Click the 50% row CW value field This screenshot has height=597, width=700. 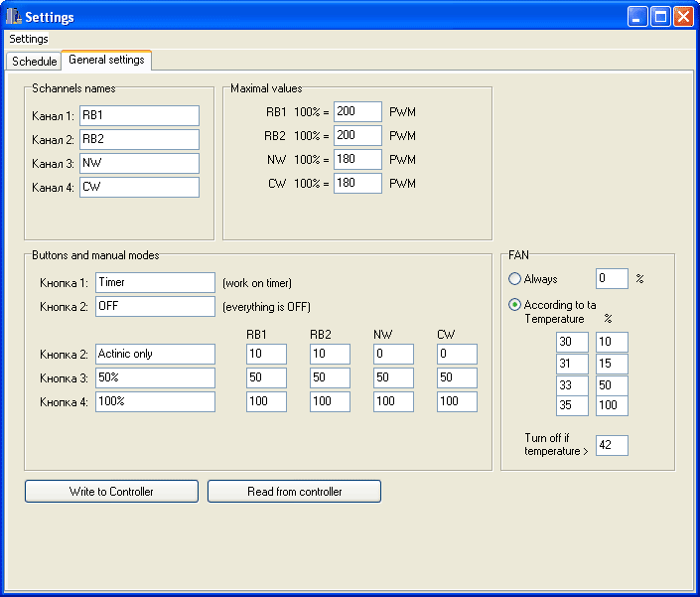click(x=457, y=377)
